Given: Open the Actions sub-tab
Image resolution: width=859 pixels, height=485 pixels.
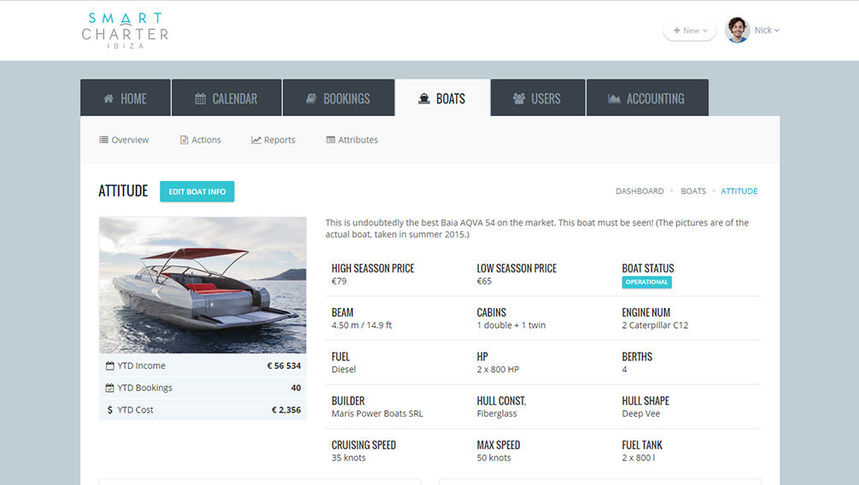Looking at the screenshot, I should [x=200, y=140].
